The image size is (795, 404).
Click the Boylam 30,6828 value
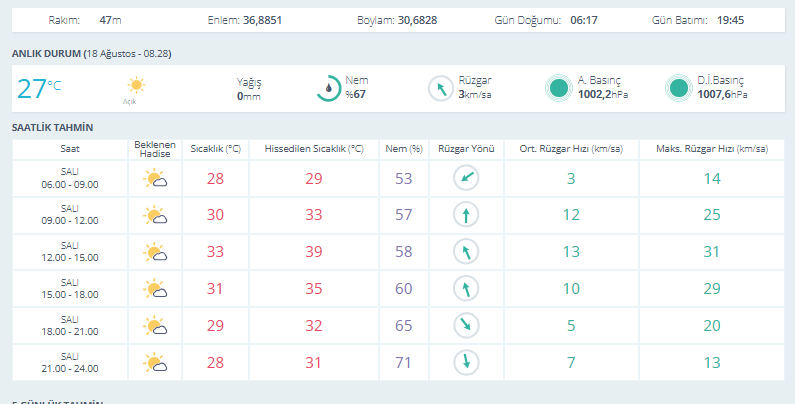[x=417, y=20]
